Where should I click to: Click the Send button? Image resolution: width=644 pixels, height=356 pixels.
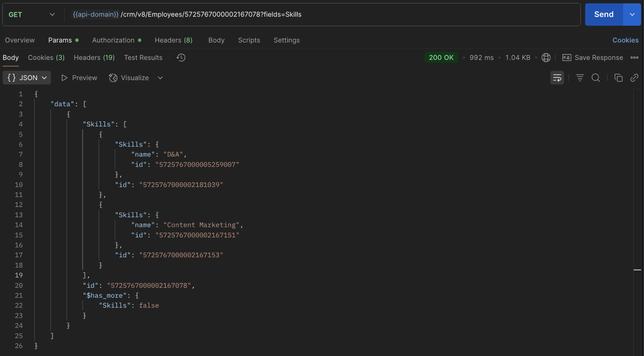tap(604, 15)
